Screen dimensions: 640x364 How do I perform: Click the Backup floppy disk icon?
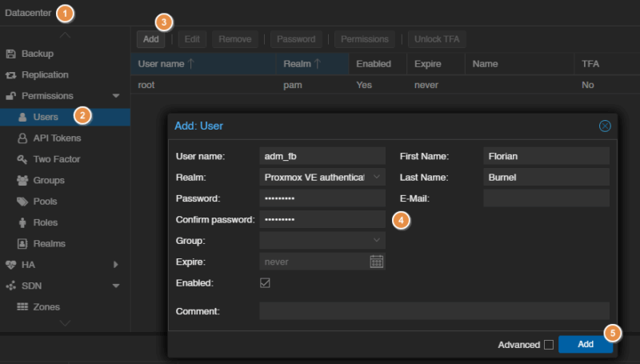pos(11,54)
